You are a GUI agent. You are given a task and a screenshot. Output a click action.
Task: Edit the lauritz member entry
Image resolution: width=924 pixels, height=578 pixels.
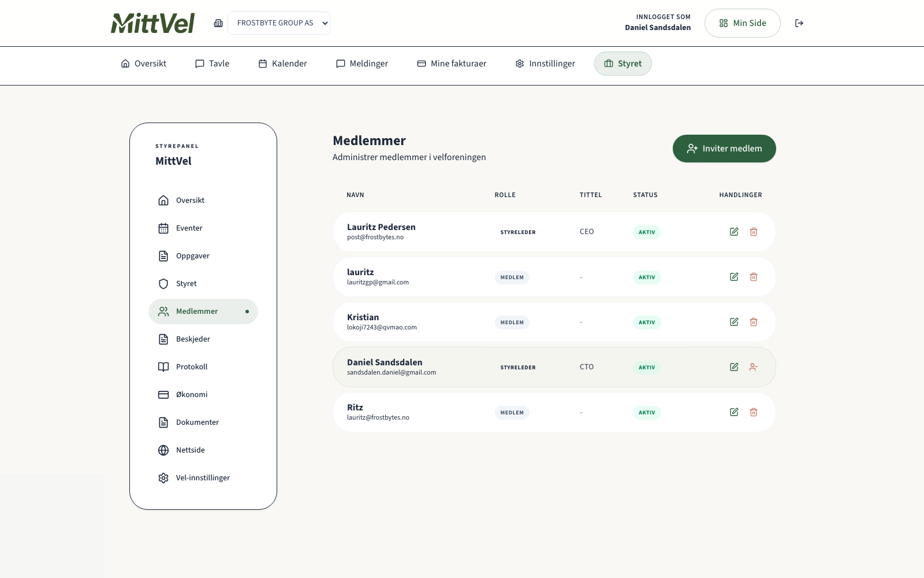coord(734,277)
